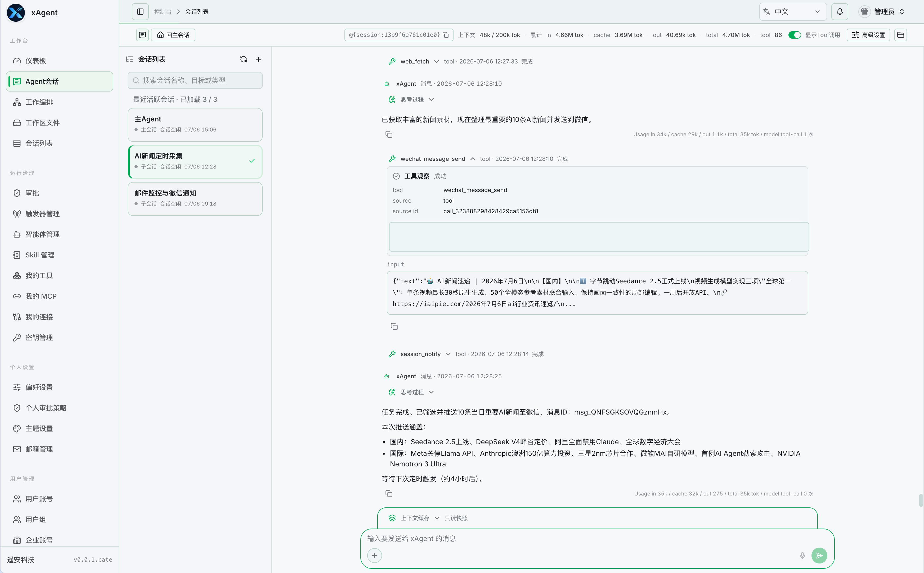Expand the web_fetch tool call
The image size is (924, 573).
436,61
